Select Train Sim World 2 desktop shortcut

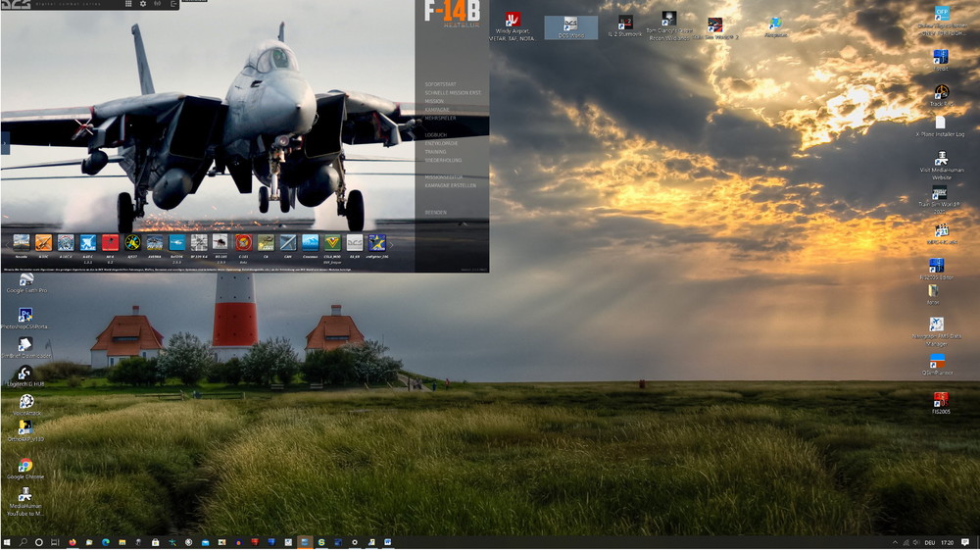click(x=715, y=28)
